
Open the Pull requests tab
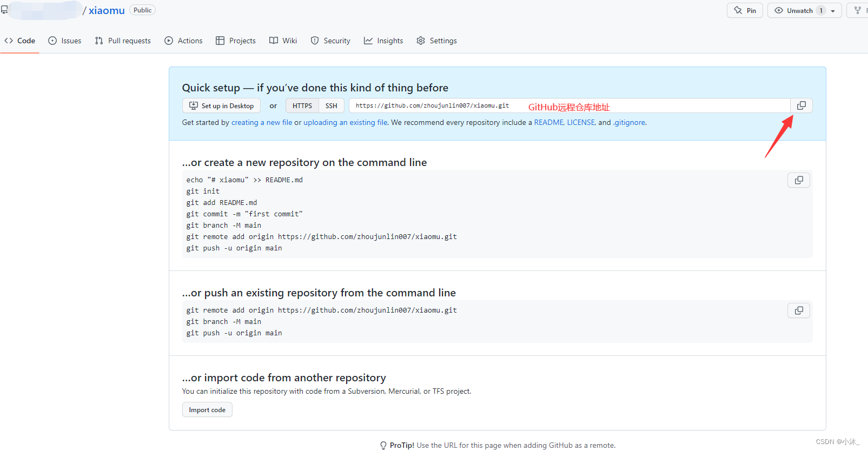click(123, 41)
